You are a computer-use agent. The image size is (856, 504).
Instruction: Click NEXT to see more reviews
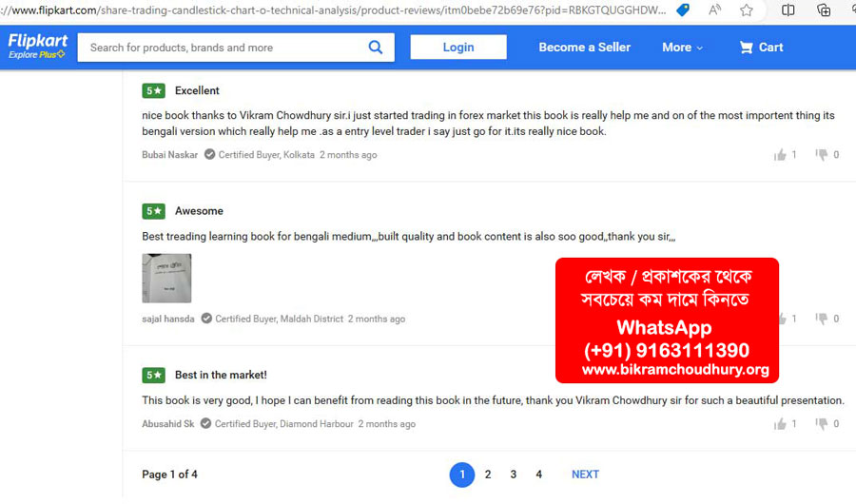585,475
